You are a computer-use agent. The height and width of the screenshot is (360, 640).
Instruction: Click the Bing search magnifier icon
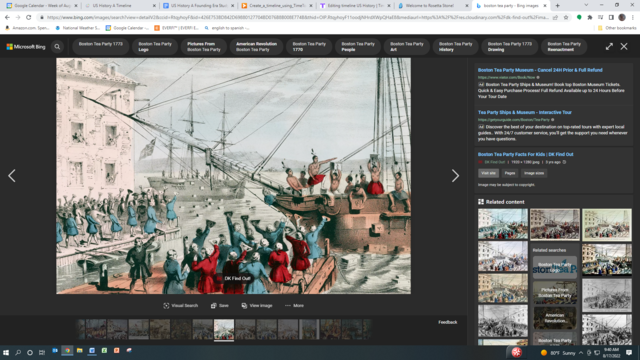click(x=57, y=47)
